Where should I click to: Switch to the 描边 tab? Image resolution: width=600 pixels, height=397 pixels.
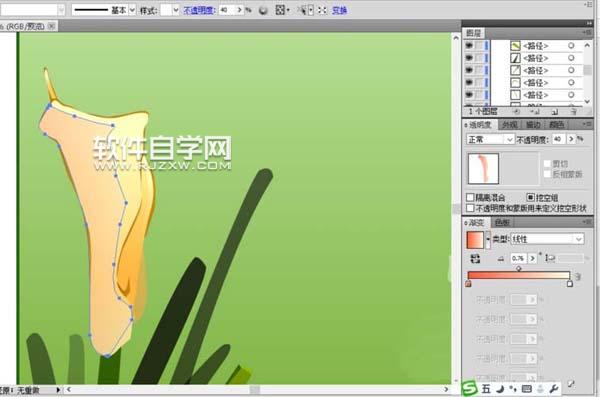click(x=533, y=125)
